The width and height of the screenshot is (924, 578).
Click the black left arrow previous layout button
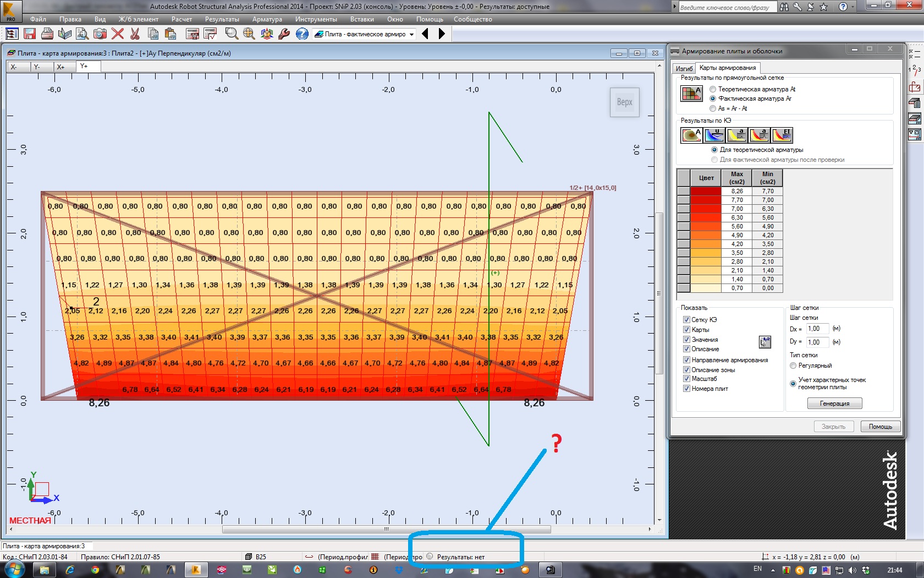coord(425,34)
